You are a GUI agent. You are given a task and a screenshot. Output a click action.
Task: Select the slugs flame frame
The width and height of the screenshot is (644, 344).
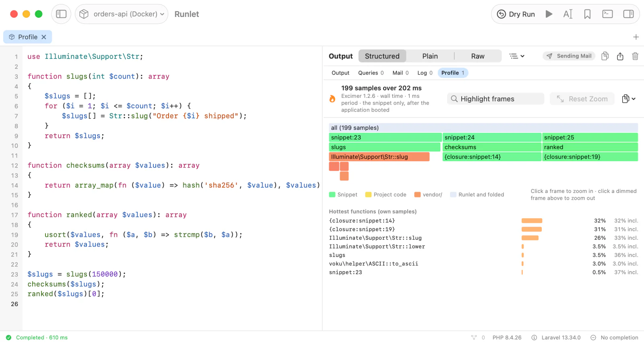(384, 147)
